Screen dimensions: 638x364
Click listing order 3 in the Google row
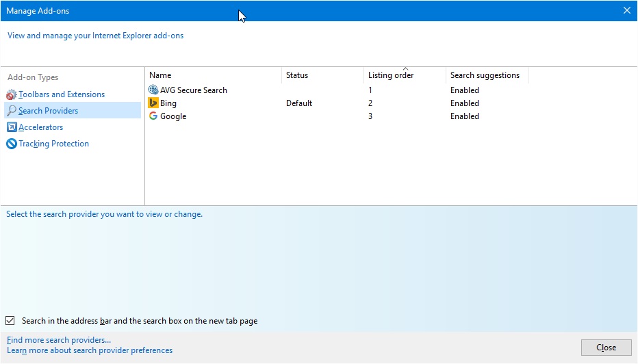[370, 116]
